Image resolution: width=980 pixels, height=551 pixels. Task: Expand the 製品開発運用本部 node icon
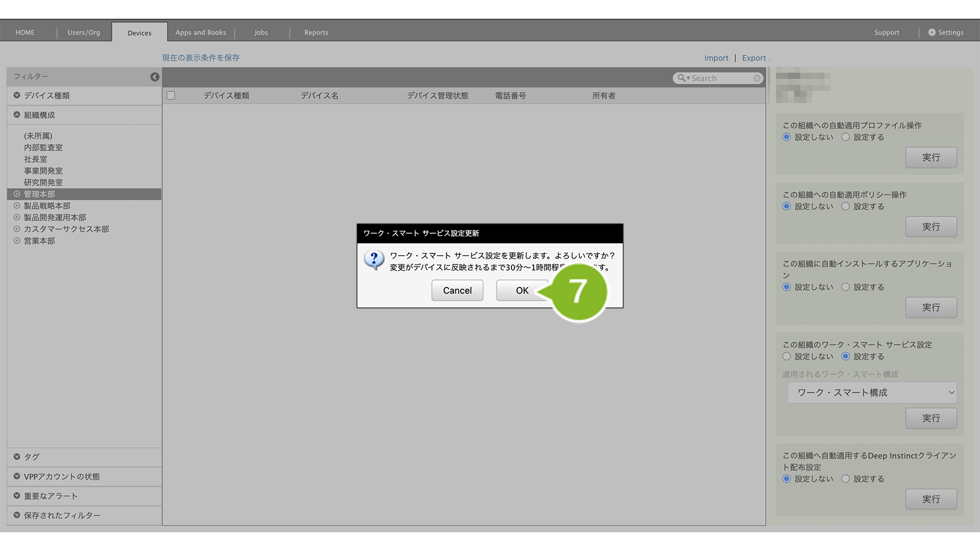pyautogui.click(x=17, y=218)
